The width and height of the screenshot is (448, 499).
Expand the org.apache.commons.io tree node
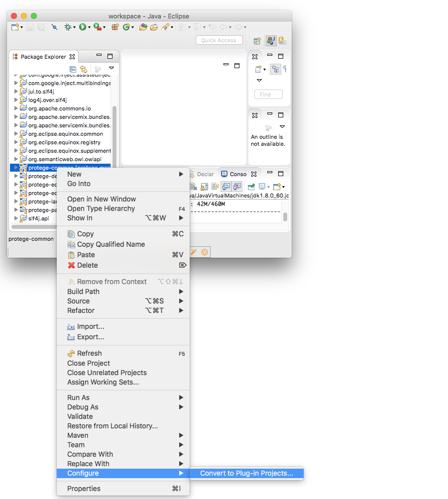pos(16,108)
